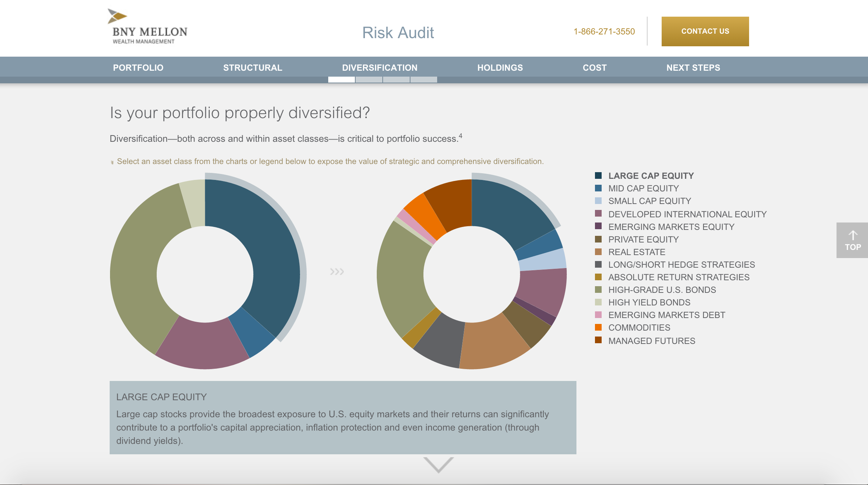868x485 pixels.
Task: Click the triple chevron between charts
Action: [337, 271]
